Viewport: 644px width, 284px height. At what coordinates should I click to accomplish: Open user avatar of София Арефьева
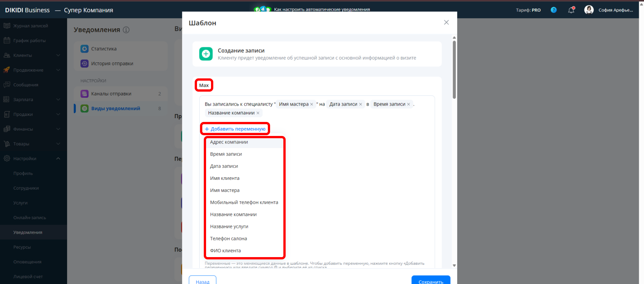[x=589, y=10]
